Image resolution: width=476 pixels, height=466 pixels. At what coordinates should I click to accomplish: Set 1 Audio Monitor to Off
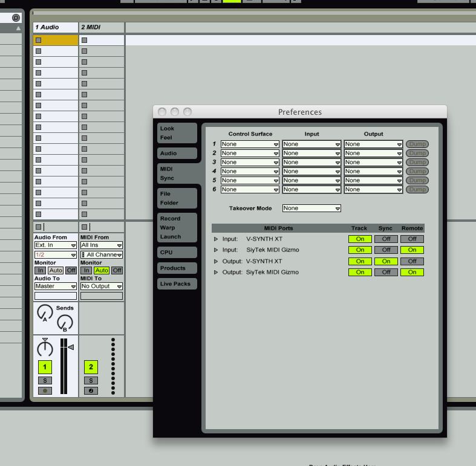pyautogui.click(x=71, y=270)
